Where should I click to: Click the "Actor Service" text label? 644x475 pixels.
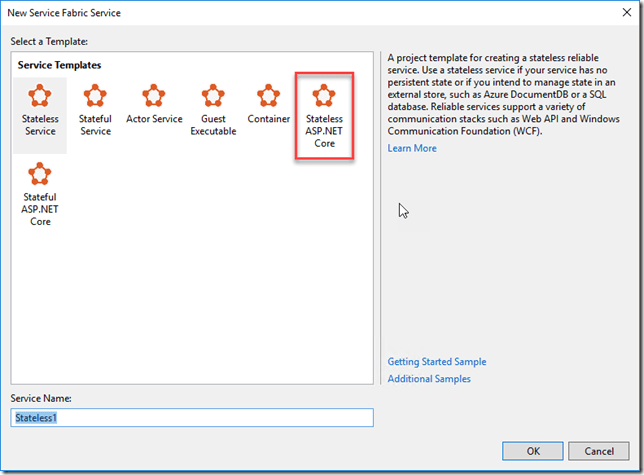click(x=153, y=119)
